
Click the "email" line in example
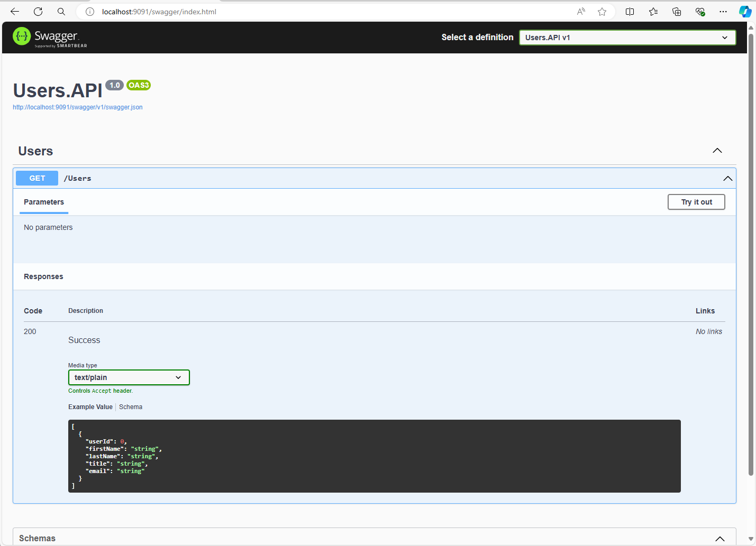click(x=115, y=471)
